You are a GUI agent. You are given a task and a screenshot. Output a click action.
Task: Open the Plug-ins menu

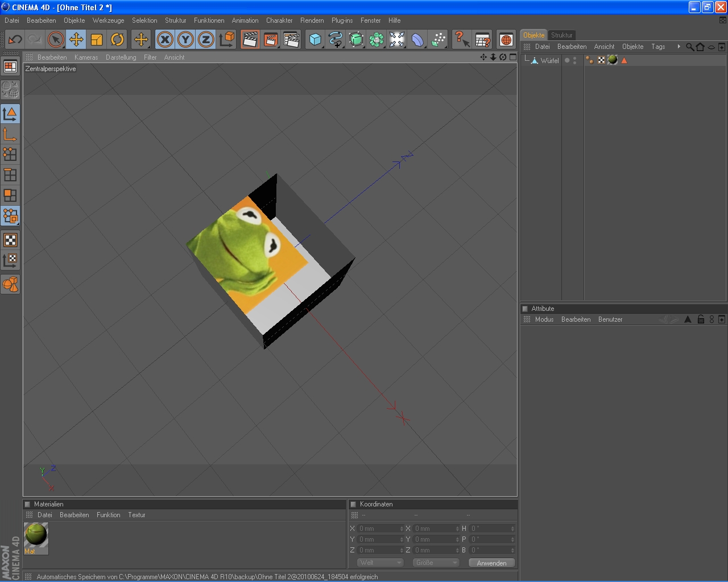[342, 20]
